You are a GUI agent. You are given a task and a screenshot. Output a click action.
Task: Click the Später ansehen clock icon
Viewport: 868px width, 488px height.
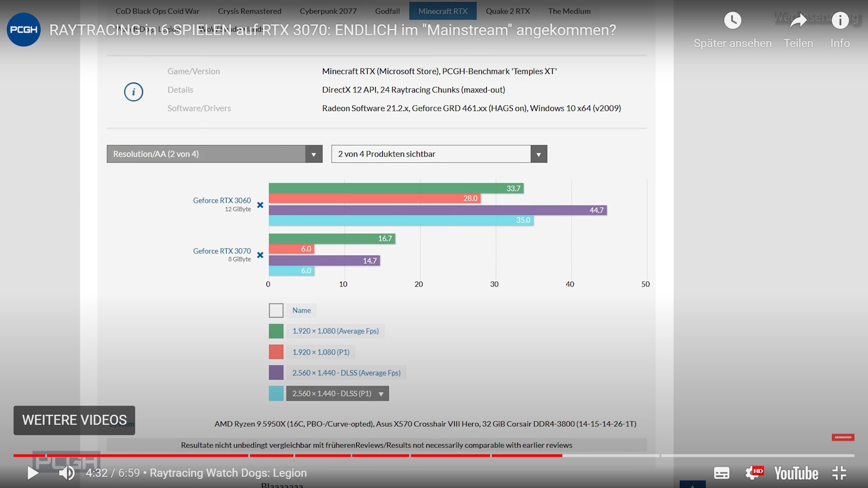coord(732,20)
